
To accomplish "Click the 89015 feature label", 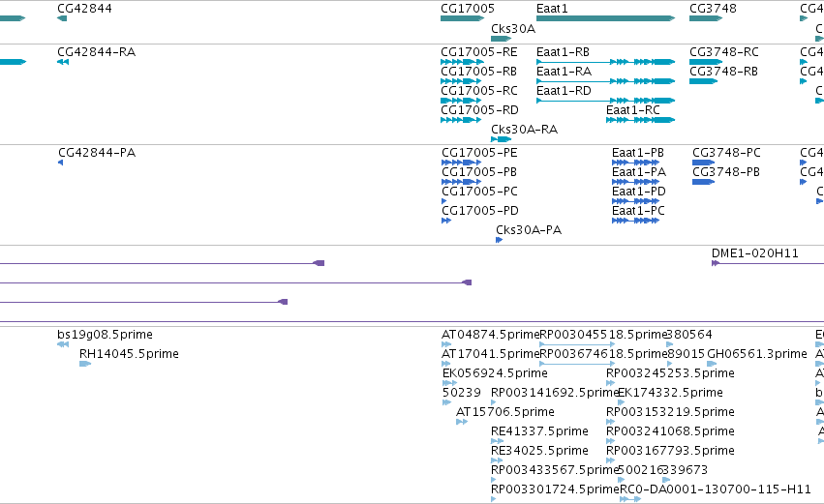I will (x=686, y=354).
